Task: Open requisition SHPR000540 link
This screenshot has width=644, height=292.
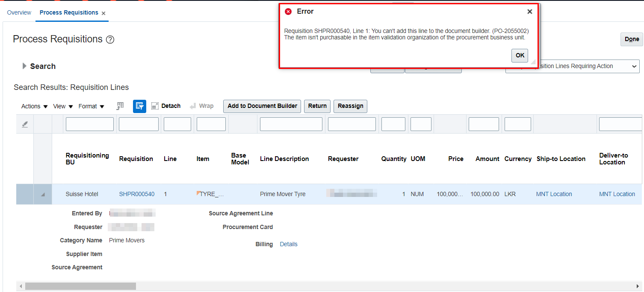Action: pos(137,194)
